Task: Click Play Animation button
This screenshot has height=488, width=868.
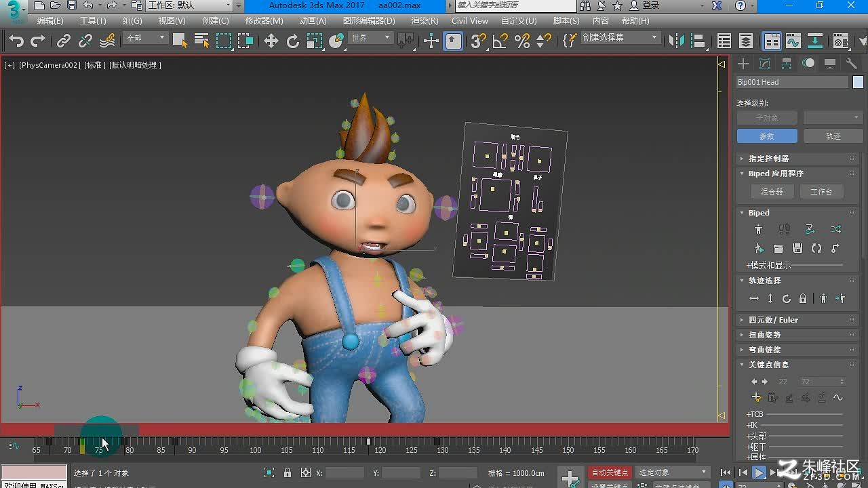Action: pos(759,472)
